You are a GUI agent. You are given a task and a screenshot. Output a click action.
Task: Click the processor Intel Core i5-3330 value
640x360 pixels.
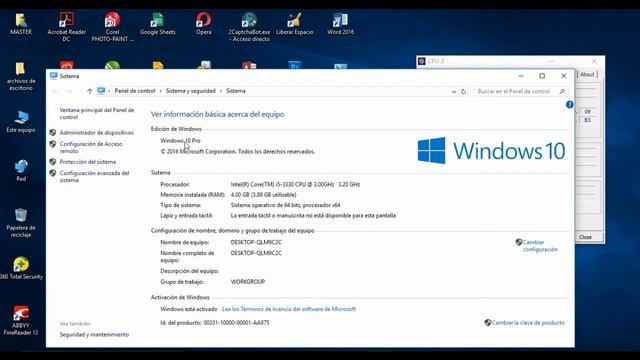click(x=295, y=184)
